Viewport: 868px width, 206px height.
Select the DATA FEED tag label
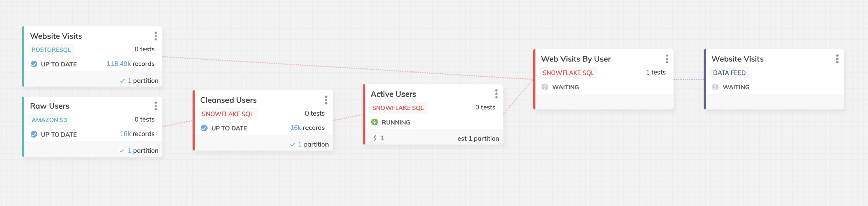pyautogui.click(x=729, y=73)
